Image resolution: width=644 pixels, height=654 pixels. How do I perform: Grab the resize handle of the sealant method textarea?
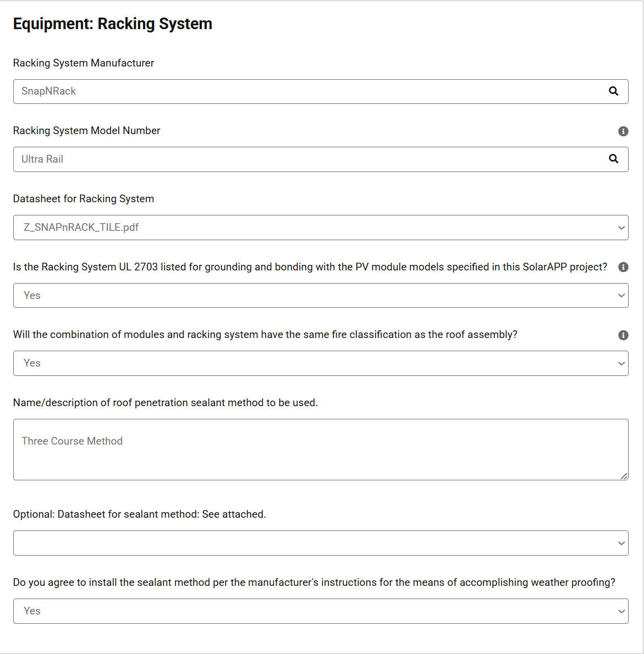pyautogui.click(x=624, y=476)
